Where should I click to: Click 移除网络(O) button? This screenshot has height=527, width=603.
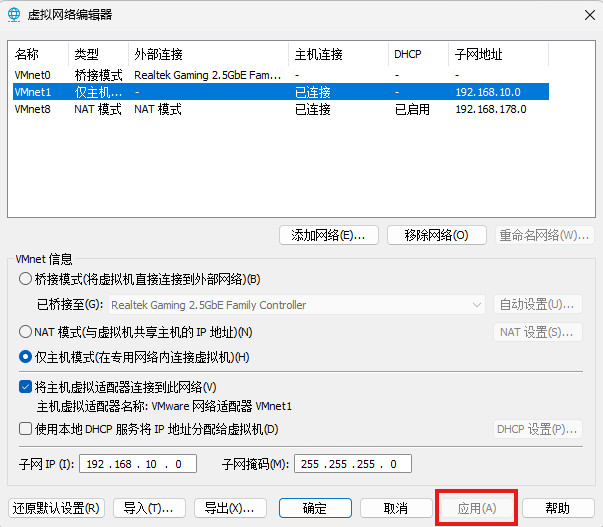pyautogui.click(x=436, y=235)
